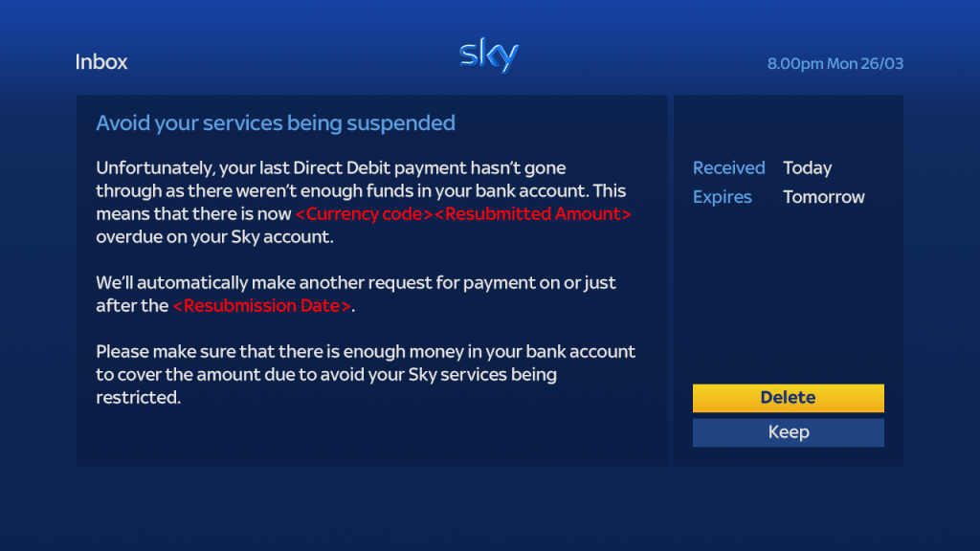Viewport: 980px width, 551px height.
Task: Click the 8.00pm Mon 26/03 clock text
Action: point(835,64)
